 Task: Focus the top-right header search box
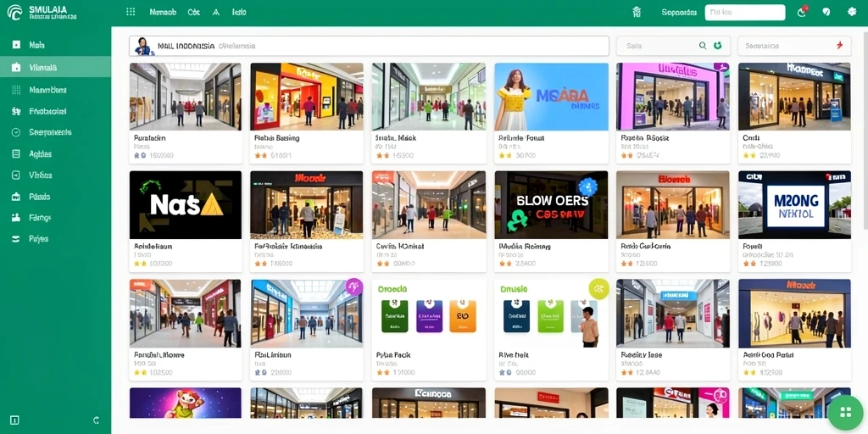(x=745, y=12)
